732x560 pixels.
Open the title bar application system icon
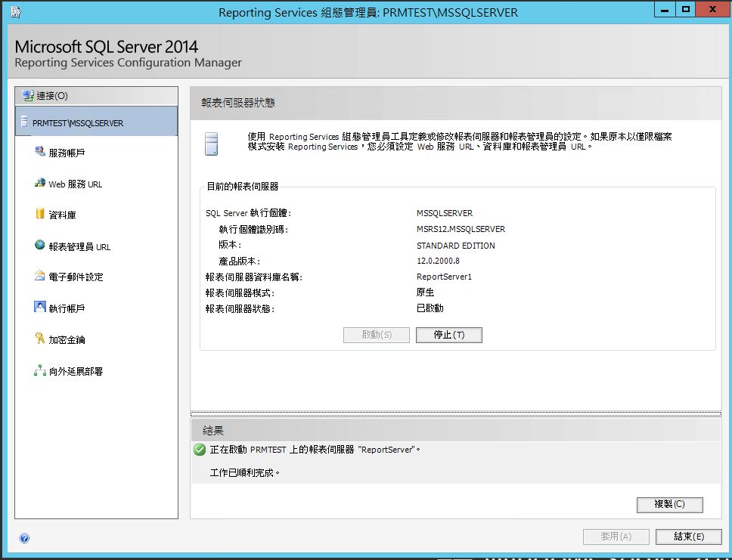click(15, 11)
